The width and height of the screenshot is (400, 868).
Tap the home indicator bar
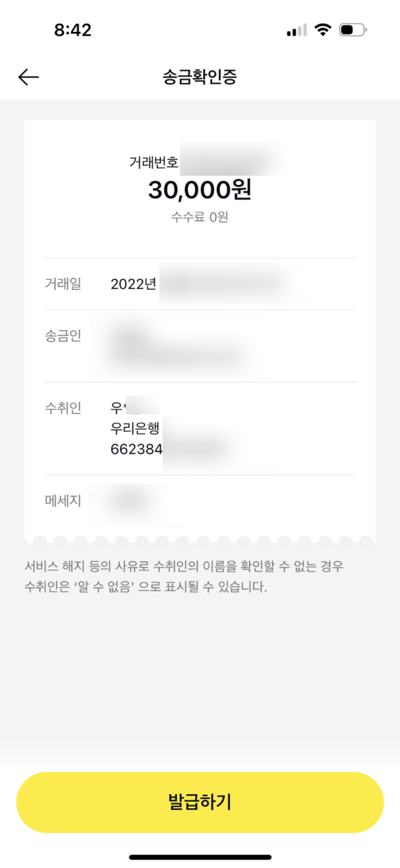coord(200,857)
